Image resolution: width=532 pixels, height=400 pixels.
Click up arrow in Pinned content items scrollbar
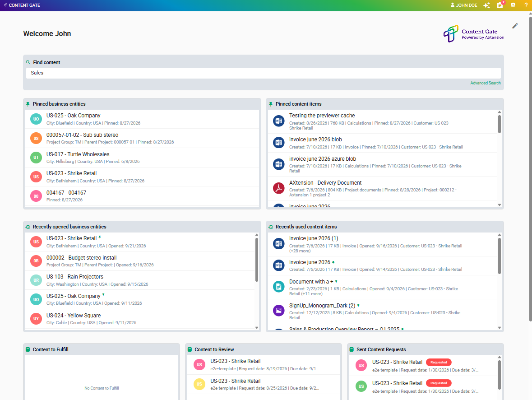pyautogui.click(x=500, y=112)
